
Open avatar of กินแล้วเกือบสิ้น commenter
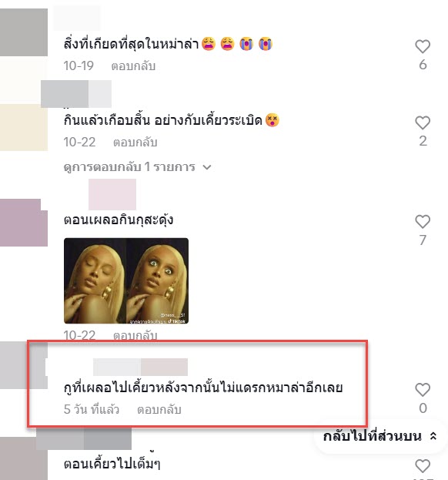24,127
